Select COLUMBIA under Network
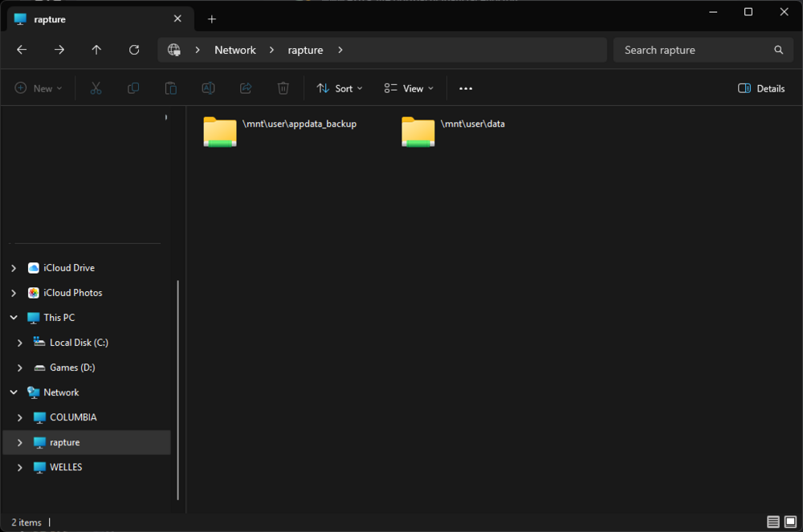Screen dimensions: 803x532 73,417
